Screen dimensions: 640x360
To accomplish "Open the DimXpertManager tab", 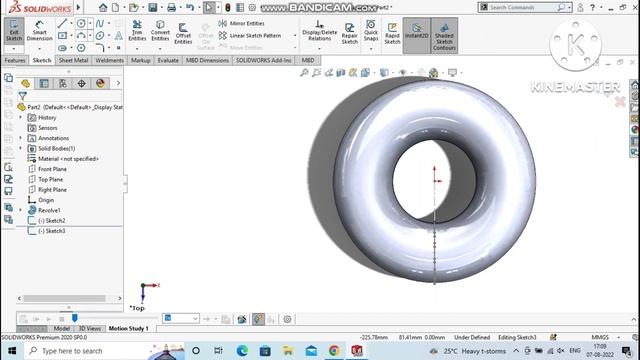I will click(x=82, y=83).
